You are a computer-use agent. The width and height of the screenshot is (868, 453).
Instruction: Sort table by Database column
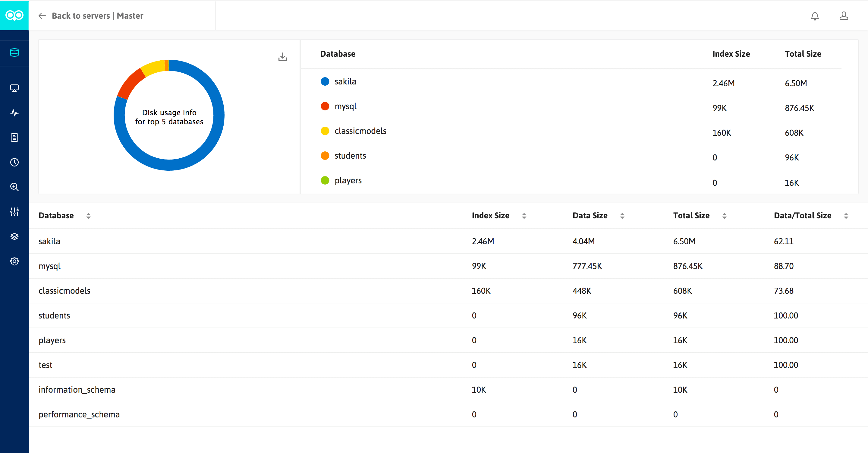[89, 216]
